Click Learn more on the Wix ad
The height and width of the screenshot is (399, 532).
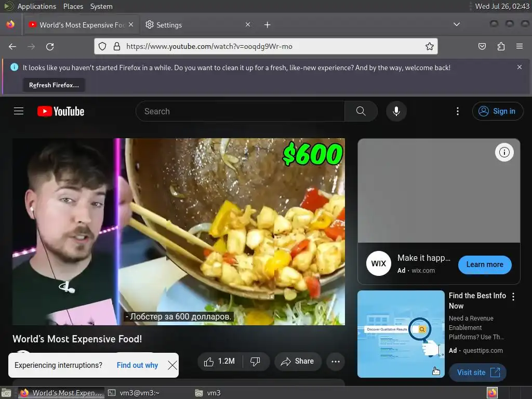tap(485, 264)
